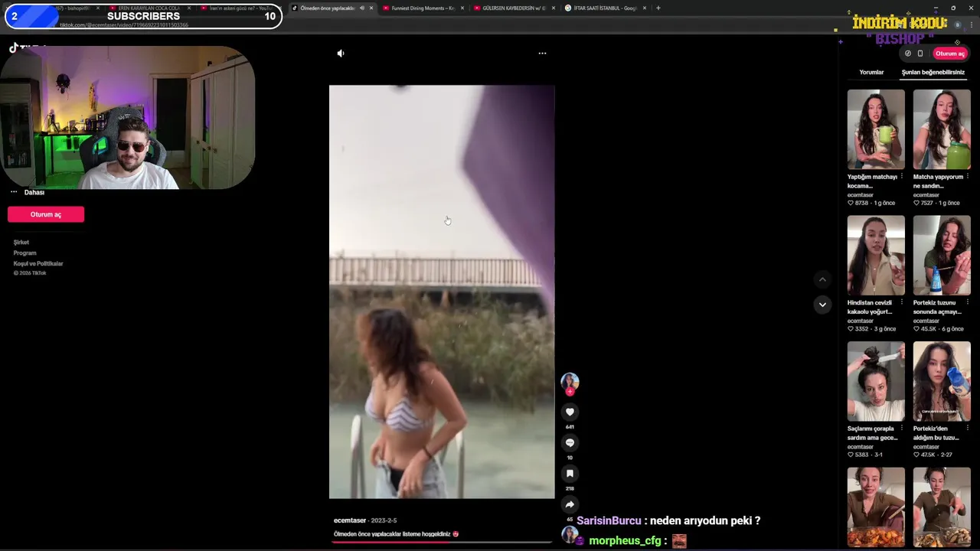Save the video with the bookmark icon
This screenshot has height=551, width=980.
[x=570, y=474]
